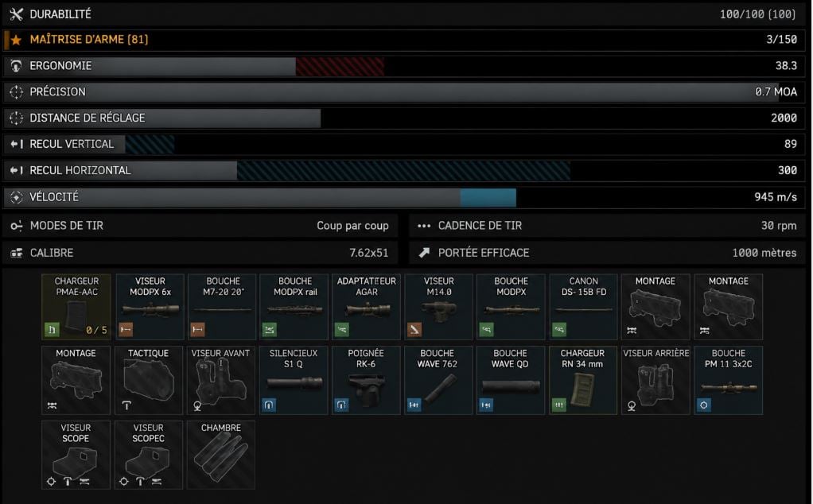Click the Calibre ammo icon
Image resolution: width=813 pixels, height=504 pixels.
[16, 253]
